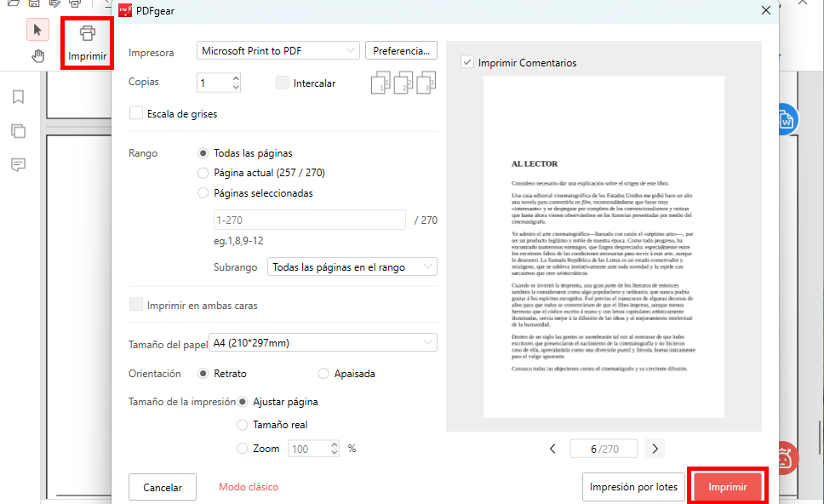The width and height of the screenshot is (824, 504).
Task: Select the third collation order icon
Action: click(x=426, y=82)
